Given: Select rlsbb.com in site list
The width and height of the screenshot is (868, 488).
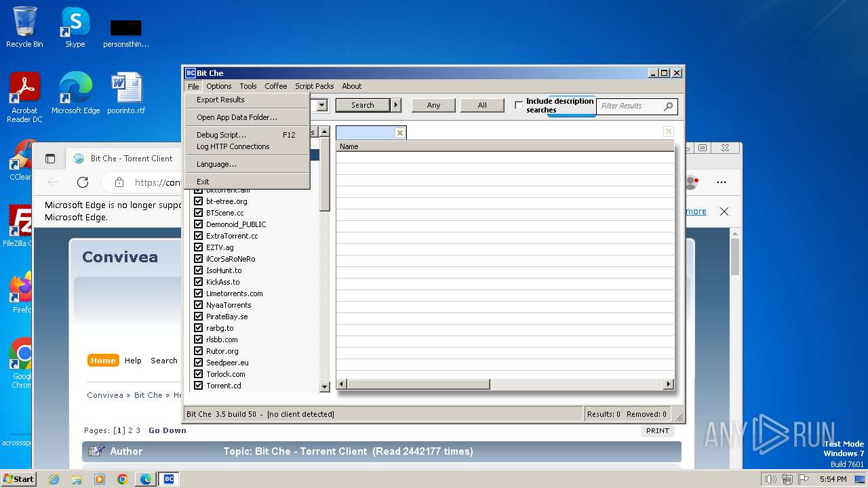Looking at the screenshot, I should pos(222,340).
